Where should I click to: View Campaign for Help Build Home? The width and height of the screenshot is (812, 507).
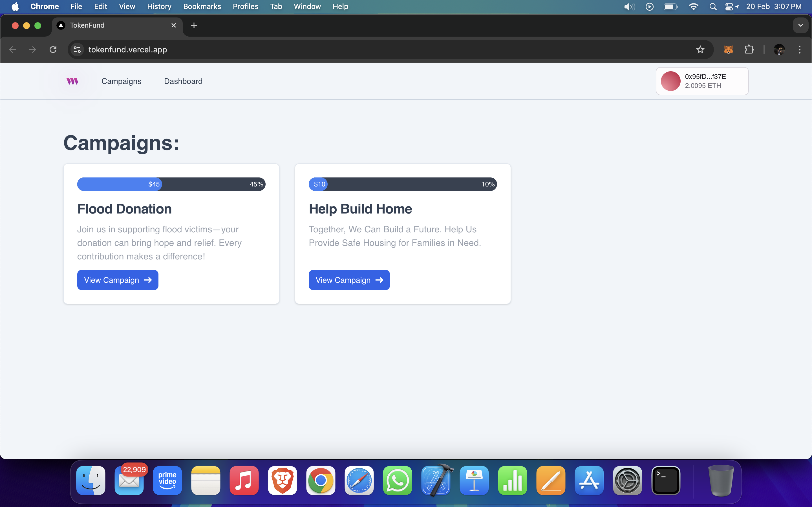[349, 280]
